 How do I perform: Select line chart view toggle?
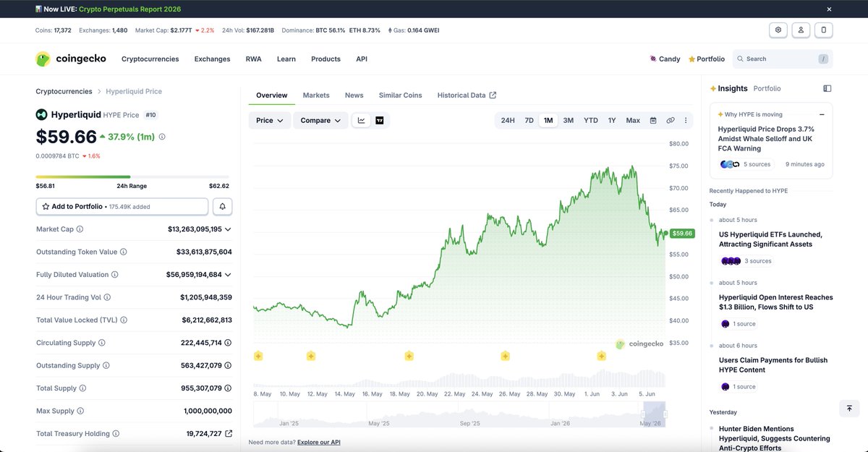pyautogui.click(x=362, y=120)
